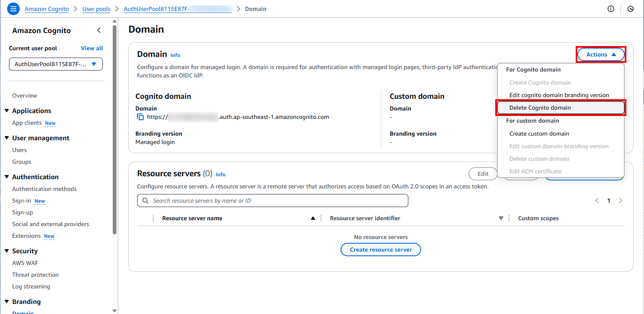Click the Edit resource server button
Image resolution: width=644 pixels, height=314 pixels.
(x=483, y=174)
